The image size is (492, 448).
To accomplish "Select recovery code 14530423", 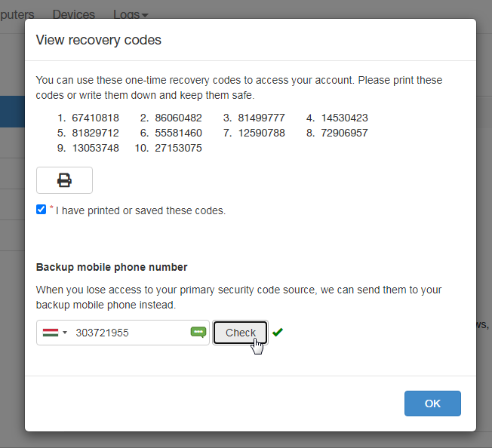I will coord(344,118).
